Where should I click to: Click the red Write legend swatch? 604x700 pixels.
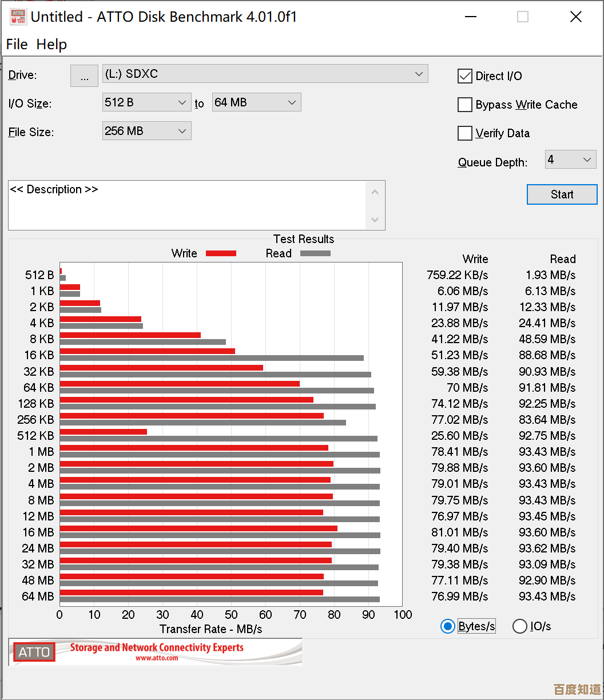221,253
